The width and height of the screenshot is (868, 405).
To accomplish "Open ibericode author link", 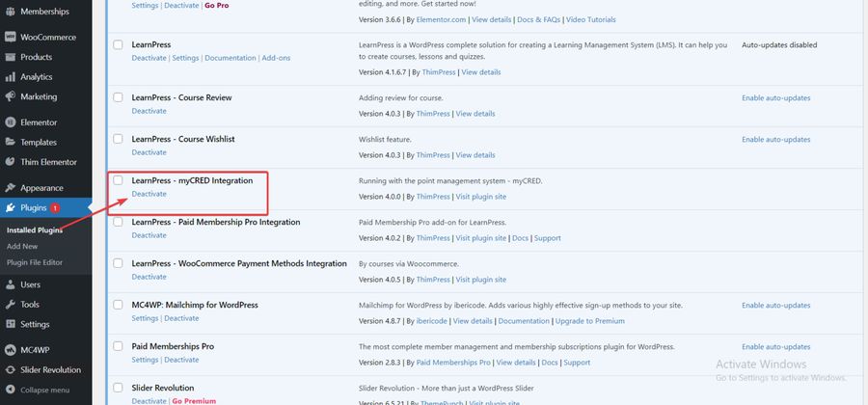I will (x=432, y=321).
